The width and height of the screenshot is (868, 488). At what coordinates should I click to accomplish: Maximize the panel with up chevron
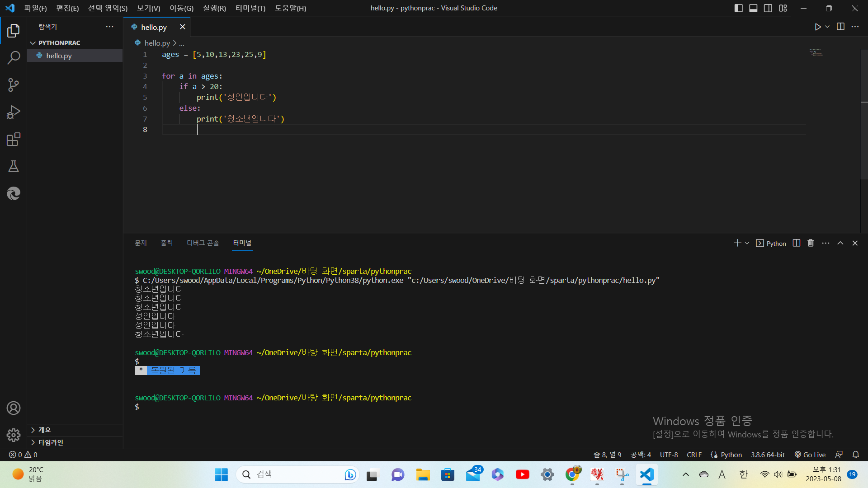(x=840, y=243)
